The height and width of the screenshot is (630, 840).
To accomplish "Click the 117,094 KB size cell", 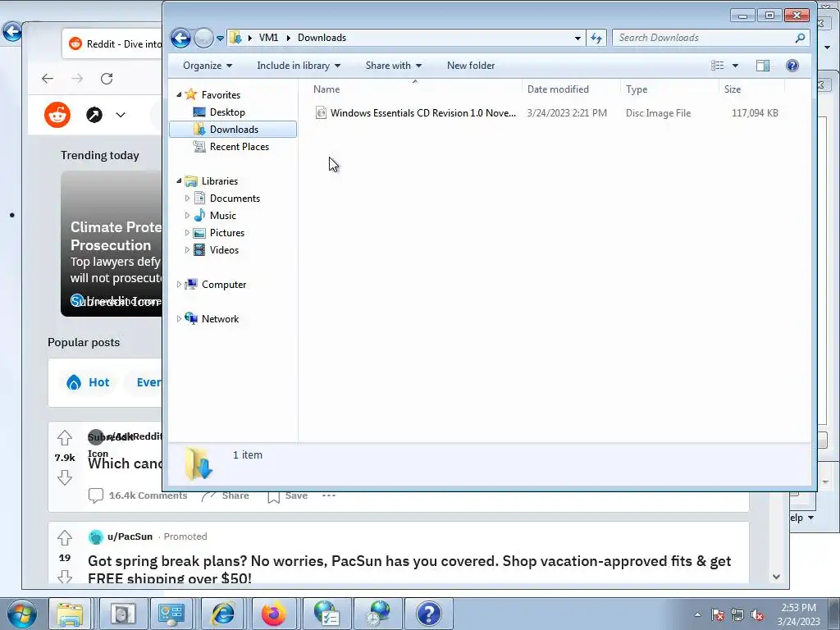I will click(x=755, y=113).
